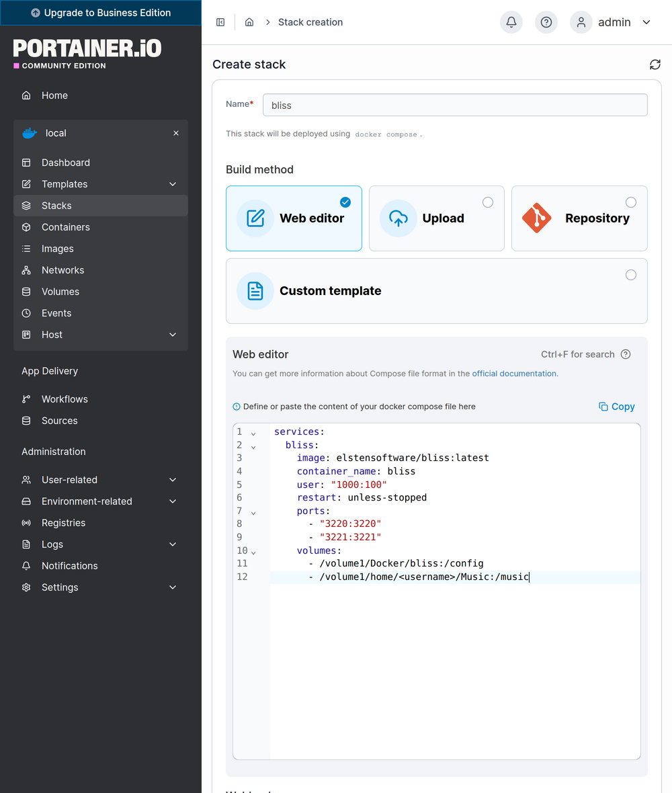Open Registries in the sidebar
The height and width of the screenshot is (793, 672).
click(x=101, y=523)
